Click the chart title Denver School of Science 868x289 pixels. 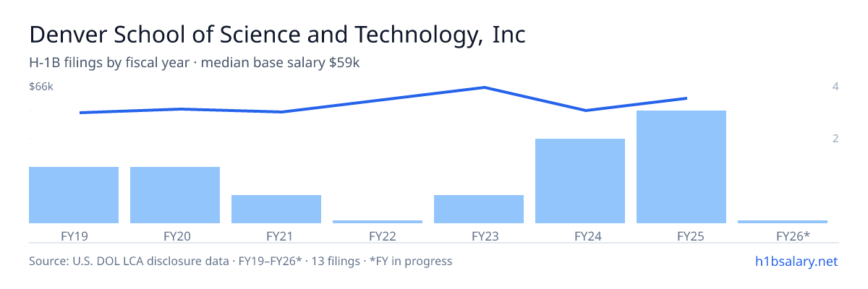(x=278, y=35)
